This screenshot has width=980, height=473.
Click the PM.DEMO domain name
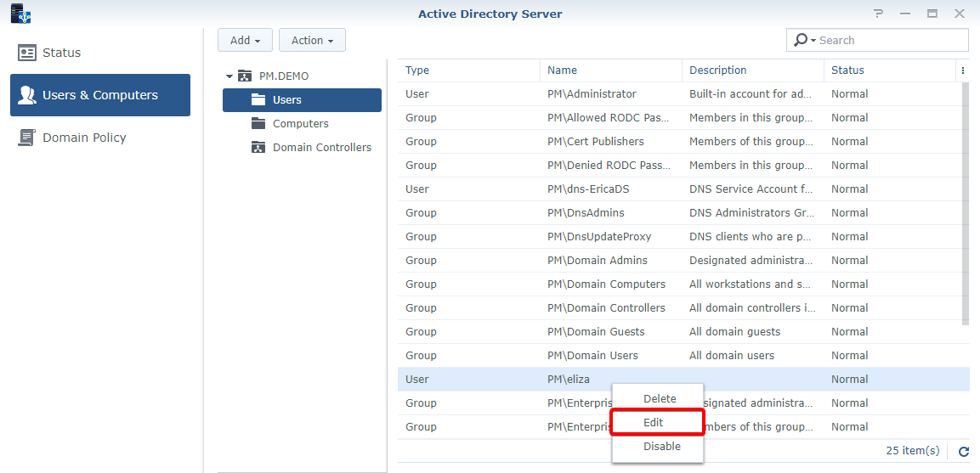click(x=284, y=76)
